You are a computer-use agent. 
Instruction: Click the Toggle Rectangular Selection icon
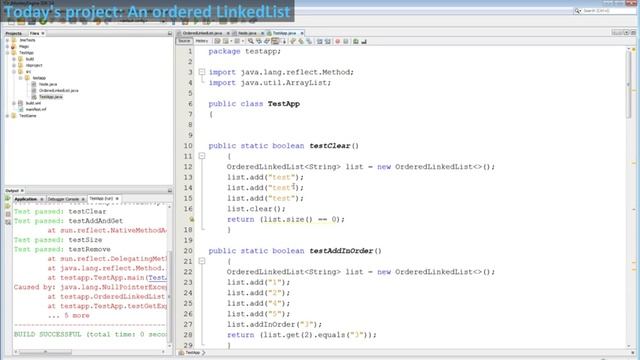(x=284, y=41)
